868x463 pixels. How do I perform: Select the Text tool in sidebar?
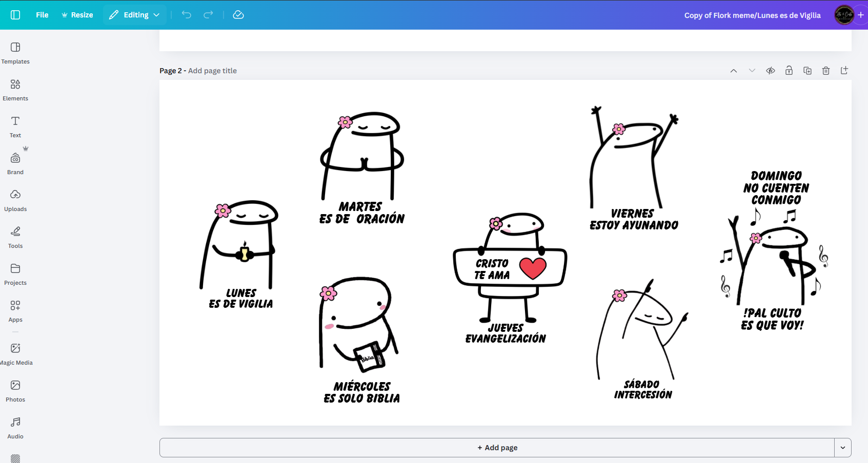click(15, 127)
